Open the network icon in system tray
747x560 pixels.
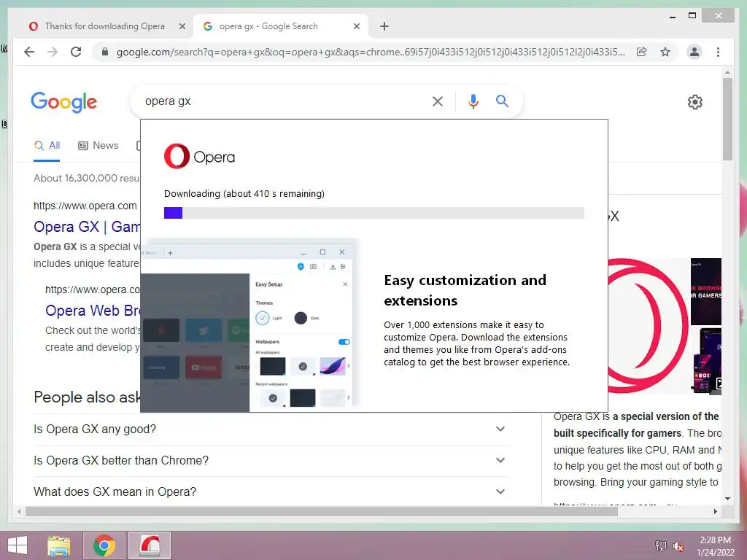click(x=660, y=545)
